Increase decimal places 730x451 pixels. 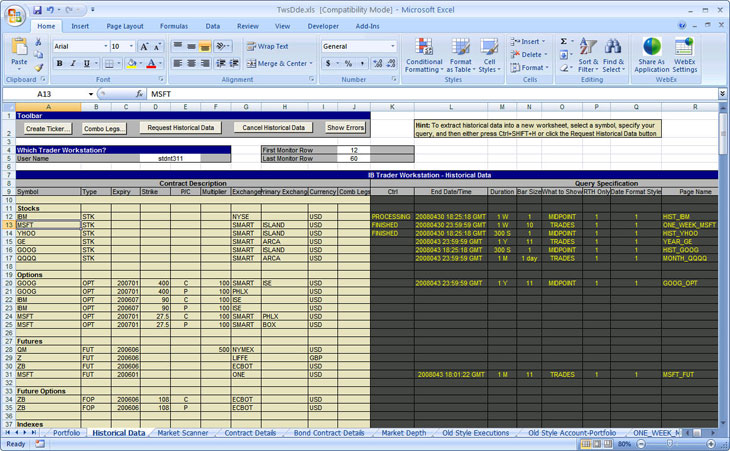point(378,63)
